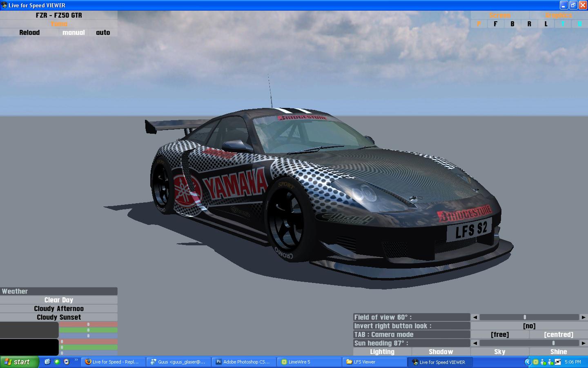This screenshot has height=368, width=588.
Task: Click the green ball quick launch icon
Action: click(57, 362)
